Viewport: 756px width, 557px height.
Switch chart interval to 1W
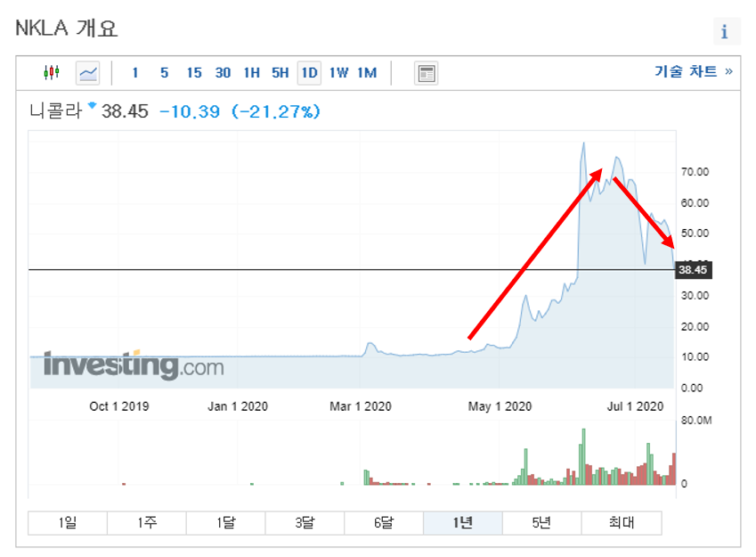(338, 73)
